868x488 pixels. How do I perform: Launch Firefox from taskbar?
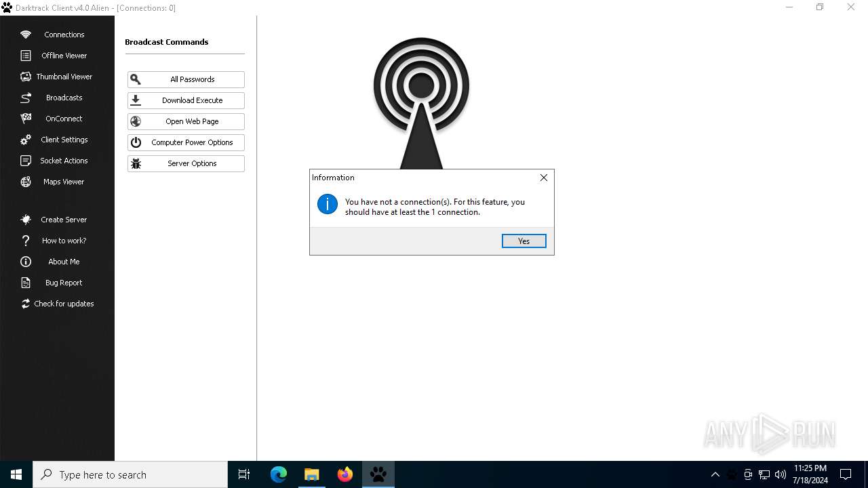click(x=345, y=474)
